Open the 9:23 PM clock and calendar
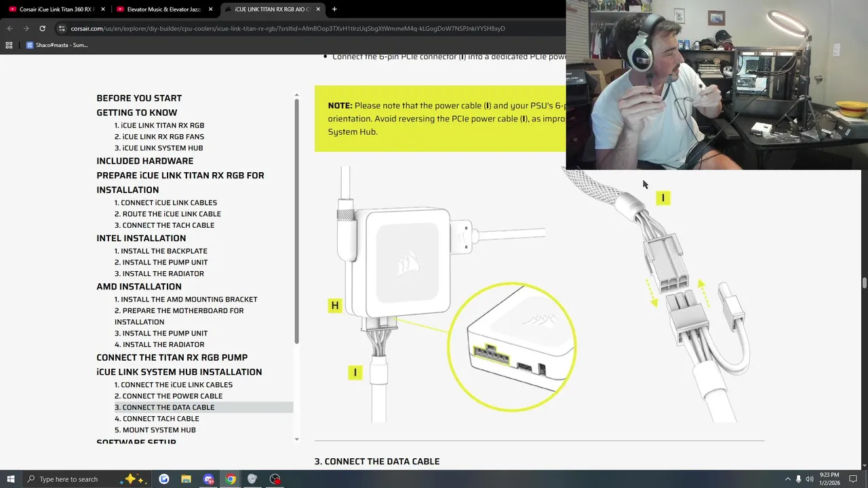This screenshot has width=868, height=488. point(829,479)
